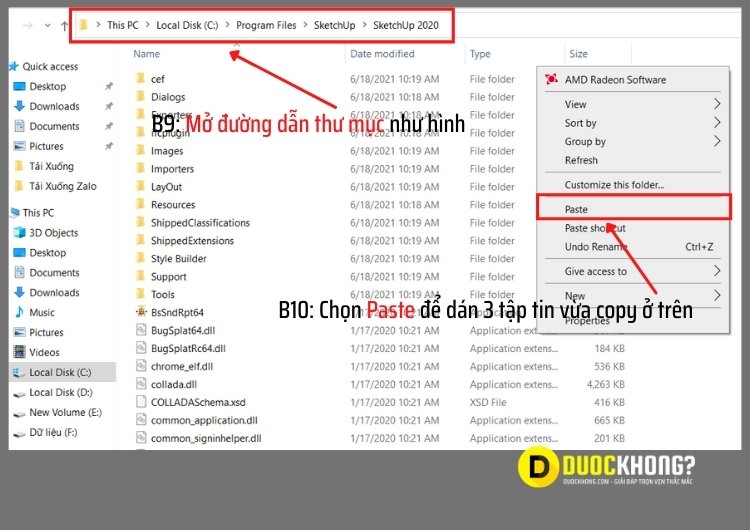Open the Give access to submenu
750x530 pixels.
tap(595, 271)
